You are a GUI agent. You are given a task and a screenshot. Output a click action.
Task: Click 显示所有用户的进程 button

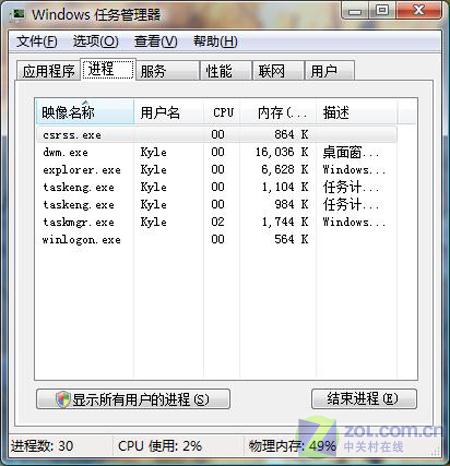(x=133, y=399)
